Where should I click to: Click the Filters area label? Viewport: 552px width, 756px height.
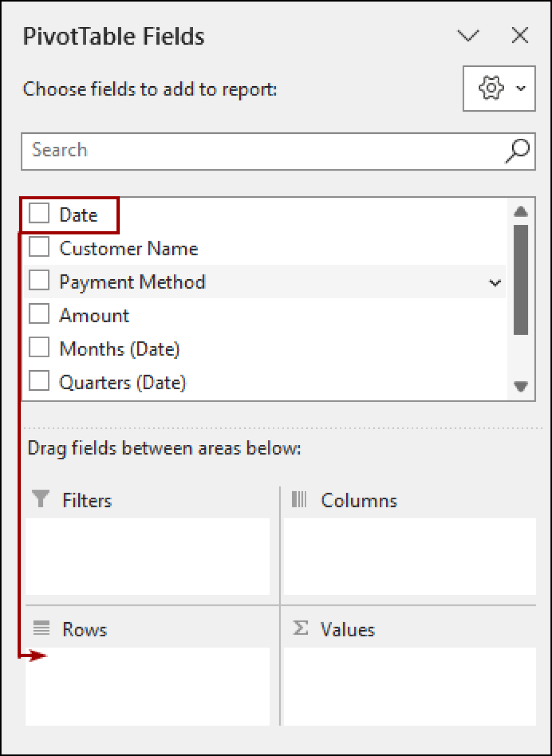pos(87,500)
